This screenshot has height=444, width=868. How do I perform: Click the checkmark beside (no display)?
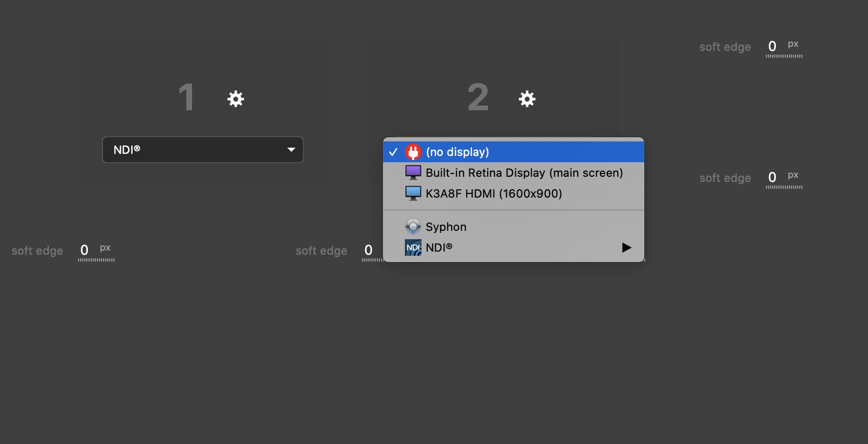pyautogui.click(x=393, y=152)
